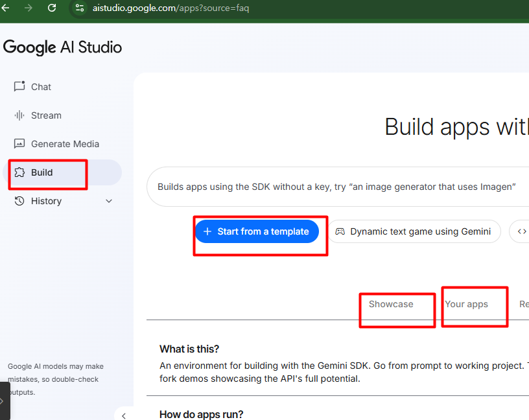Click the Generate Media image icon
The width and height of the screenshot is (529, 420).
point(19,144)
